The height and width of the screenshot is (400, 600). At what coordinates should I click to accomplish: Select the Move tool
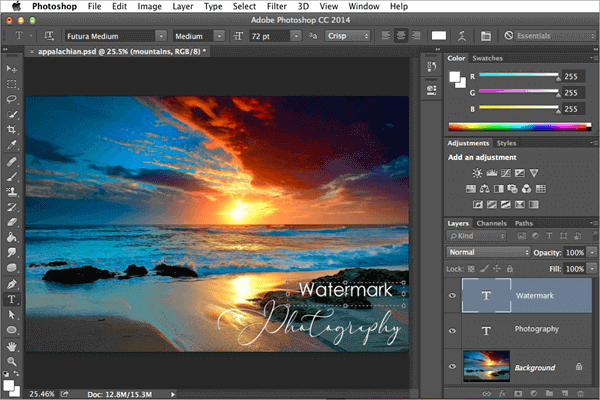11,69
